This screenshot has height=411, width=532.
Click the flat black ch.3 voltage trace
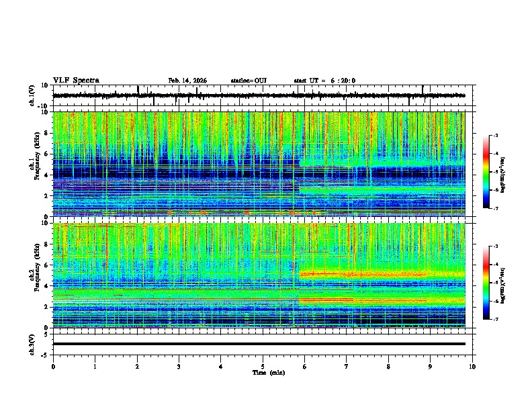[x=259, y=344]
